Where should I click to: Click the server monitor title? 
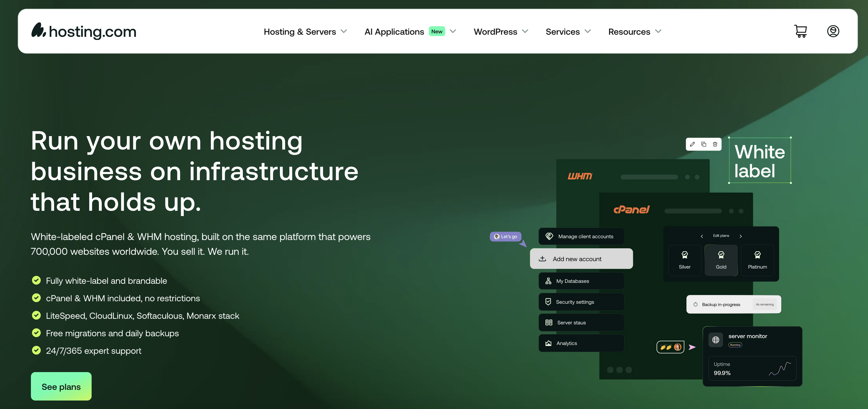[x=747, y=336]
